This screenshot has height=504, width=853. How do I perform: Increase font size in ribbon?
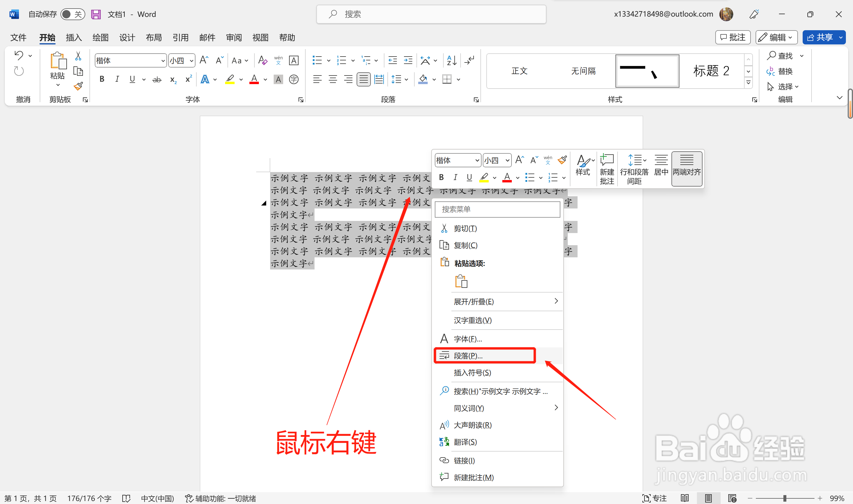coord(204,60)
